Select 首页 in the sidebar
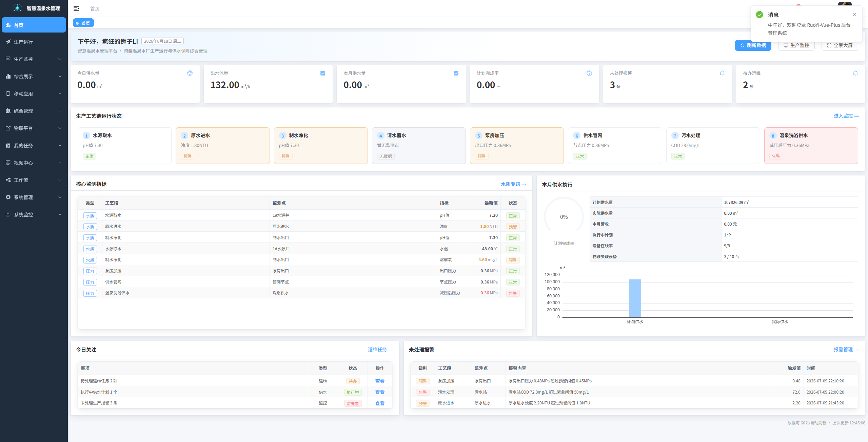This screenshot has height=442, width=868. (x=34, y=25)
